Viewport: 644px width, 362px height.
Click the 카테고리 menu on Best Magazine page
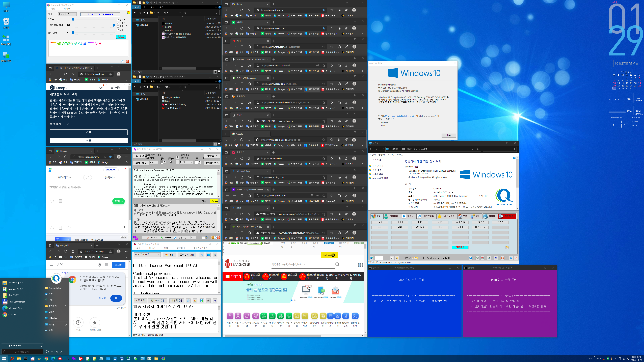(x=233, y=277)
